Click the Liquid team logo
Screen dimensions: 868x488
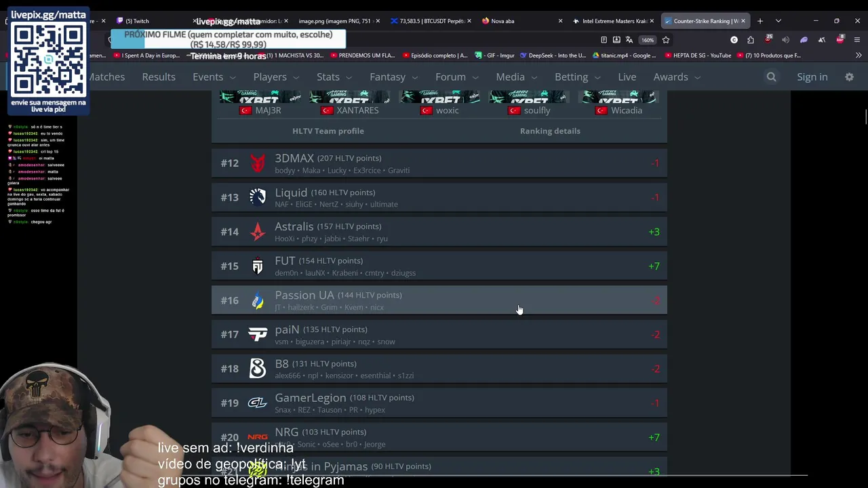(x=258, y=197)
